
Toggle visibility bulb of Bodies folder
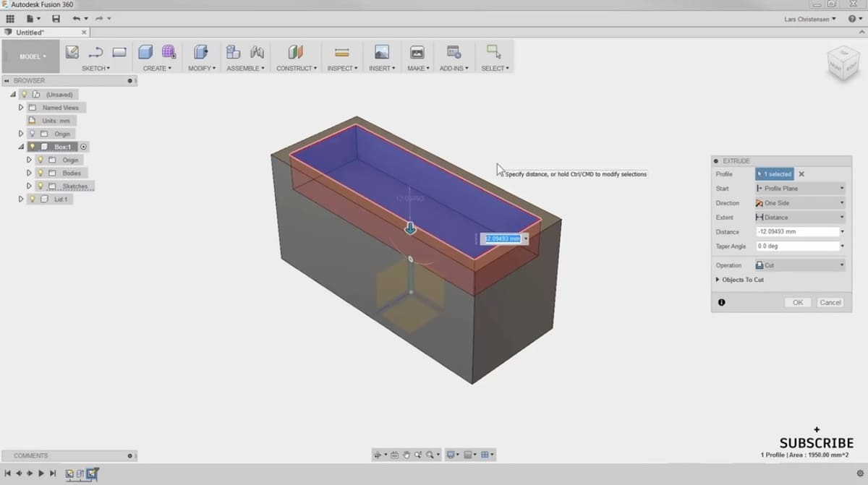40,173
